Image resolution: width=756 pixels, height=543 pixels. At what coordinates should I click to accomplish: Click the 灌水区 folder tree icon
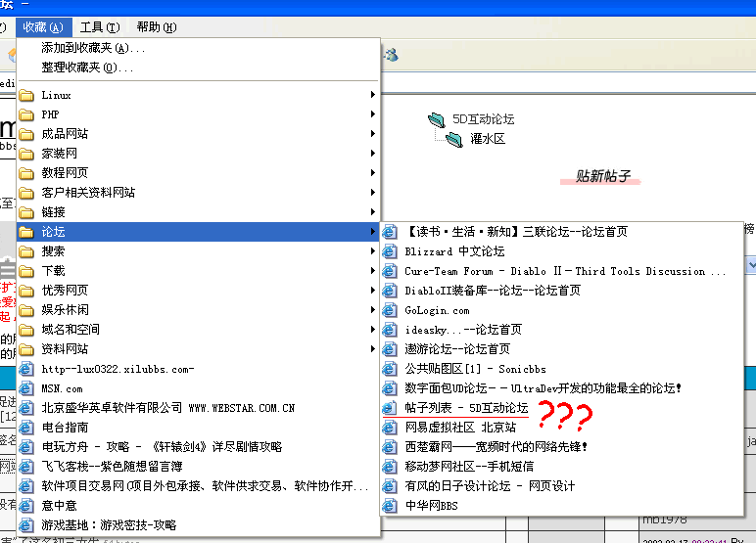[x=454, y=139]
